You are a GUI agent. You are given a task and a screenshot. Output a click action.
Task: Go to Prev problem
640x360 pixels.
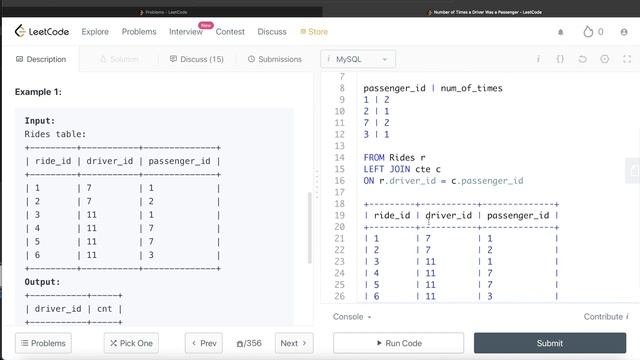[204, 343]
